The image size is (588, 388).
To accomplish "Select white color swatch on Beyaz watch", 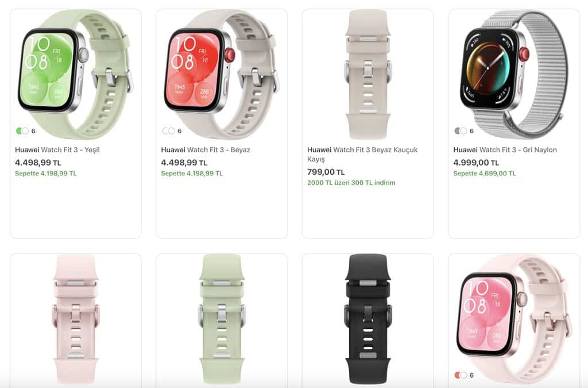I will coord(165,131).
